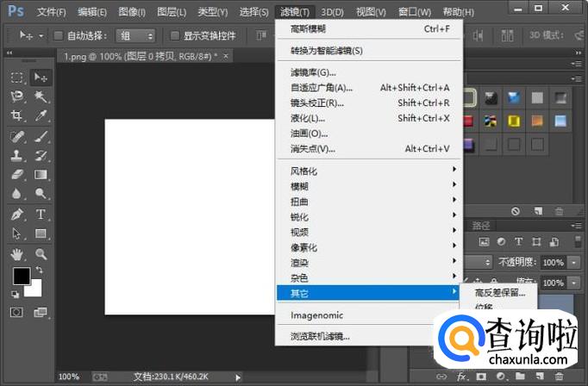Select the Blur tool
The height and width of the screenshot is (386, 588).
pos(17,194)
